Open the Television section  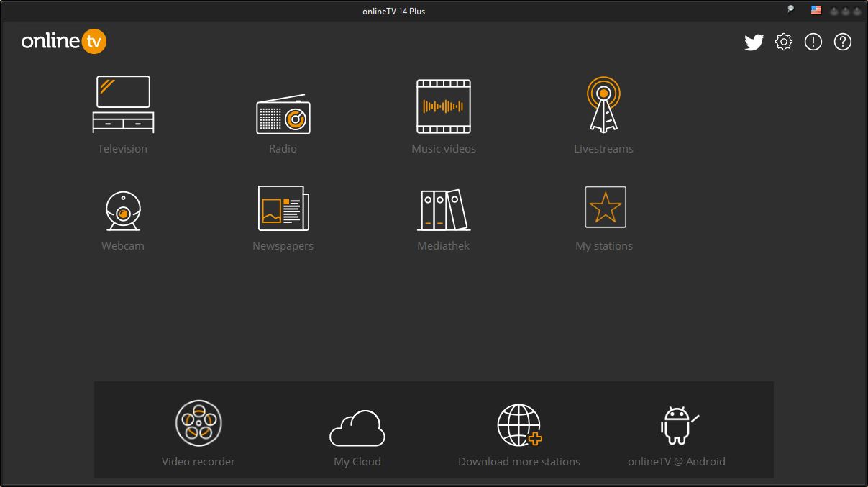[x=123, y=105]
